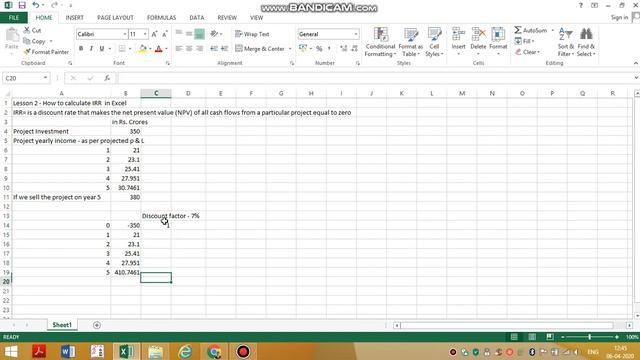
Task: Align text to the left
Action: click(x=179, y=49)
